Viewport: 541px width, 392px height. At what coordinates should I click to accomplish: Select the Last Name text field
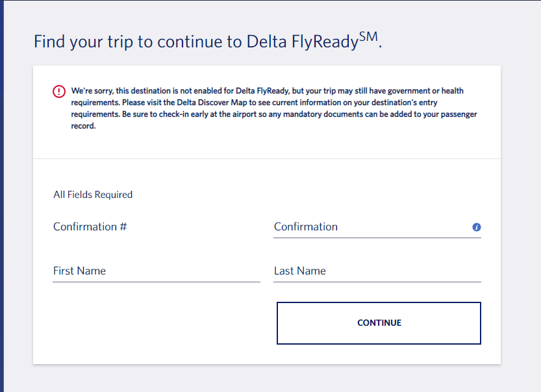[377, 271]
